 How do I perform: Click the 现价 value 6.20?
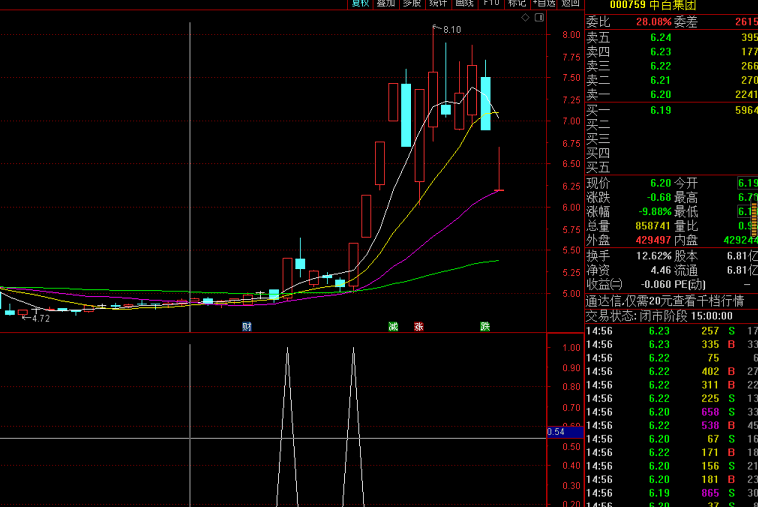660,184
